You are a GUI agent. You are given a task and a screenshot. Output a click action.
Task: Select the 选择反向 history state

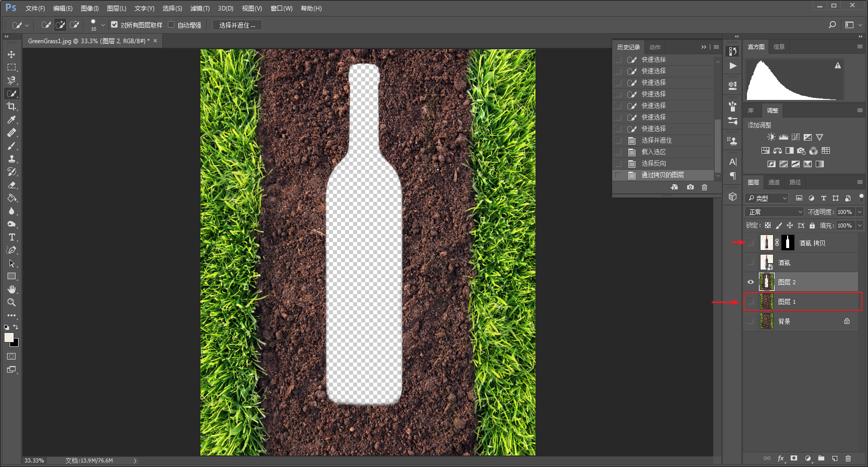663,163
